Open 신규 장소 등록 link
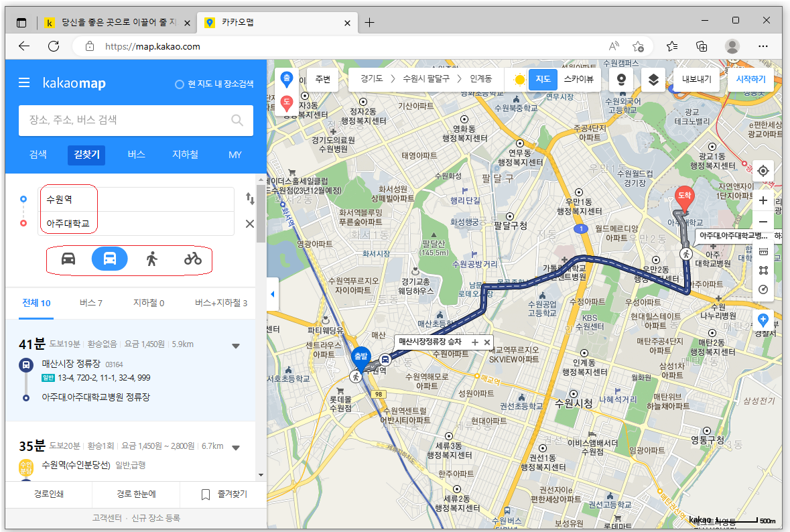Viewport: 790px width, 532px height. [155, 518]
